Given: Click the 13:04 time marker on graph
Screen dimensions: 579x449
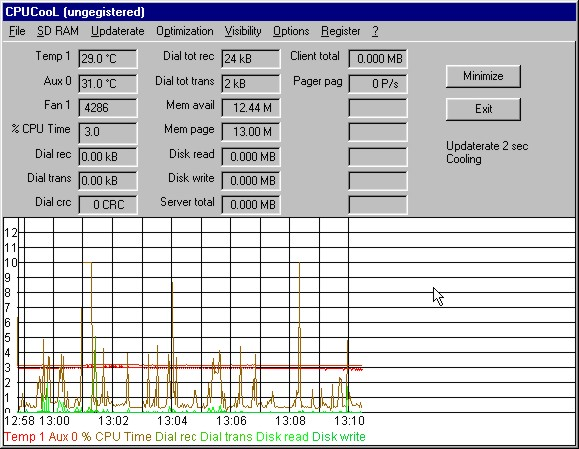Looking at the screenshot, I should click(172, 421).
